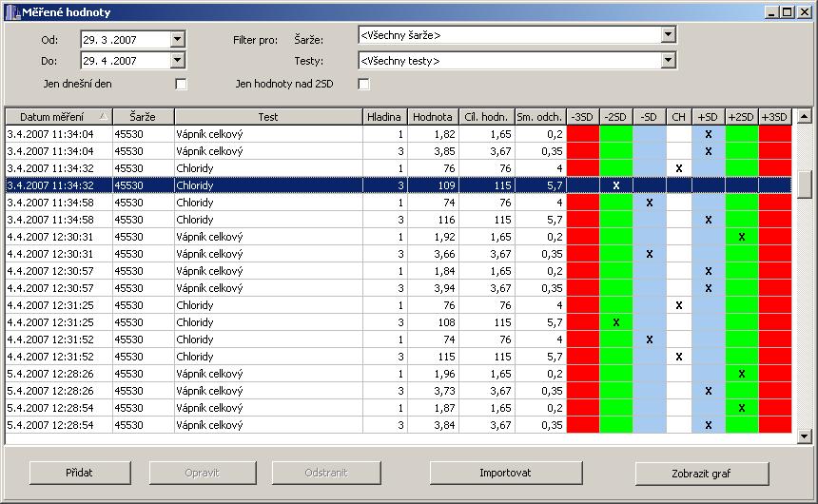Image resolution: width=818 pixels, height=504 pixels.
Task: Click value 1,87 in Hodnota column
Action: (444, 408)
